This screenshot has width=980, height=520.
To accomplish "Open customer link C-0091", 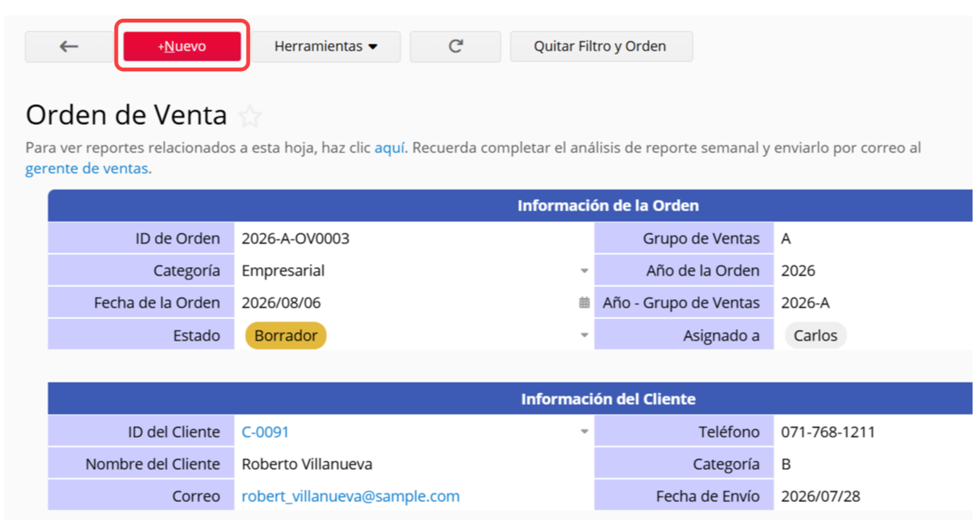I will pyautogui.click(x=265, y=432).
